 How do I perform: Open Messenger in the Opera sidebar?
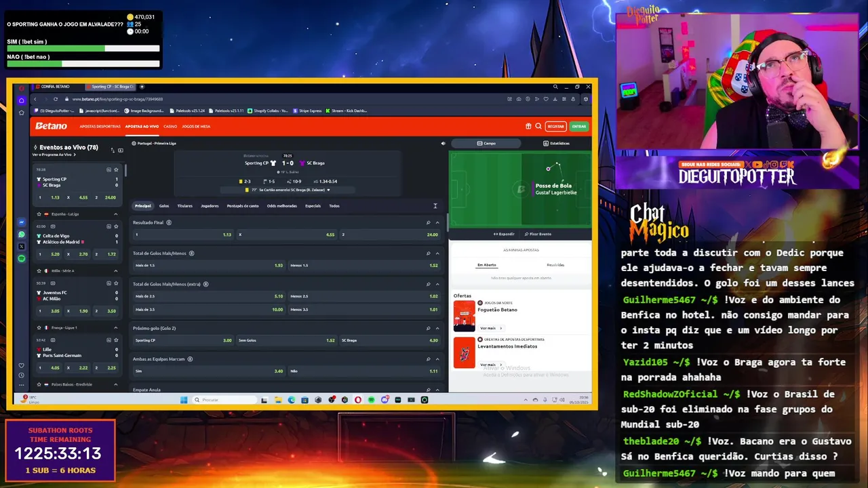22,222
